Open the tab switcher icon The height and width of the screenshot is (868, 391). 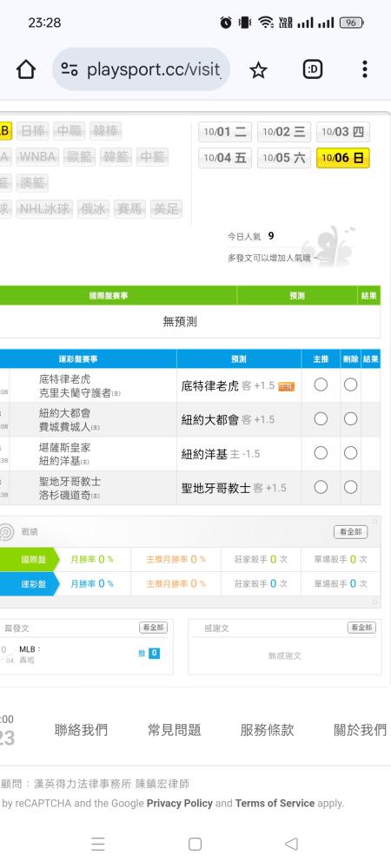(312, 69)
